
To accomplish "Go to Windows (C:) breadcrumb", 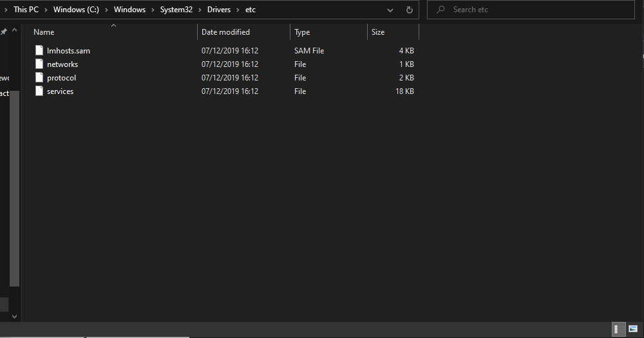I will (76, 10).
